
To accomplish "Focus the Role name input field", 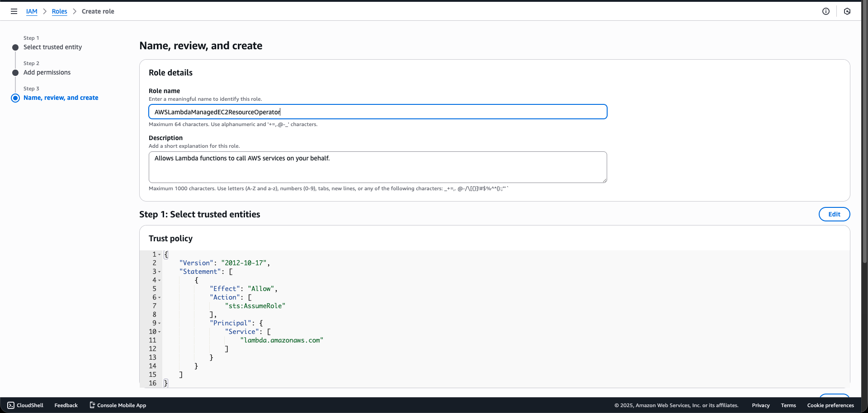I will (378, 112).
